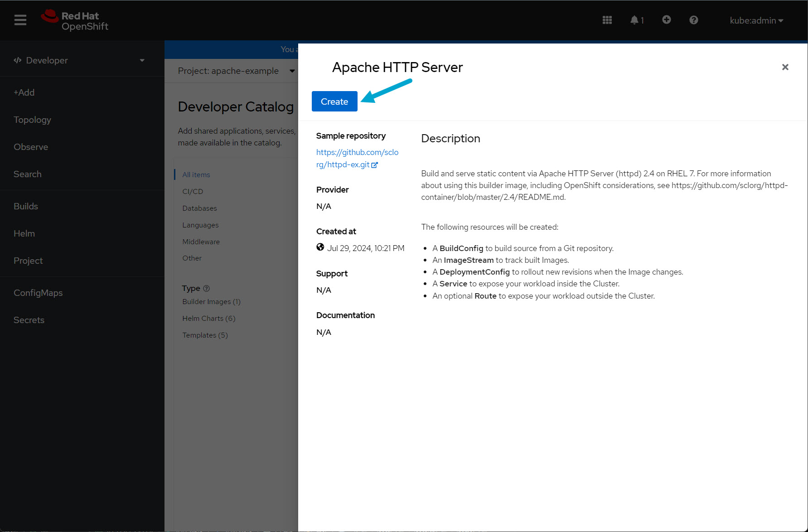Click the plus import icon in header
808x532 pixels.
(x=666, y=20)
